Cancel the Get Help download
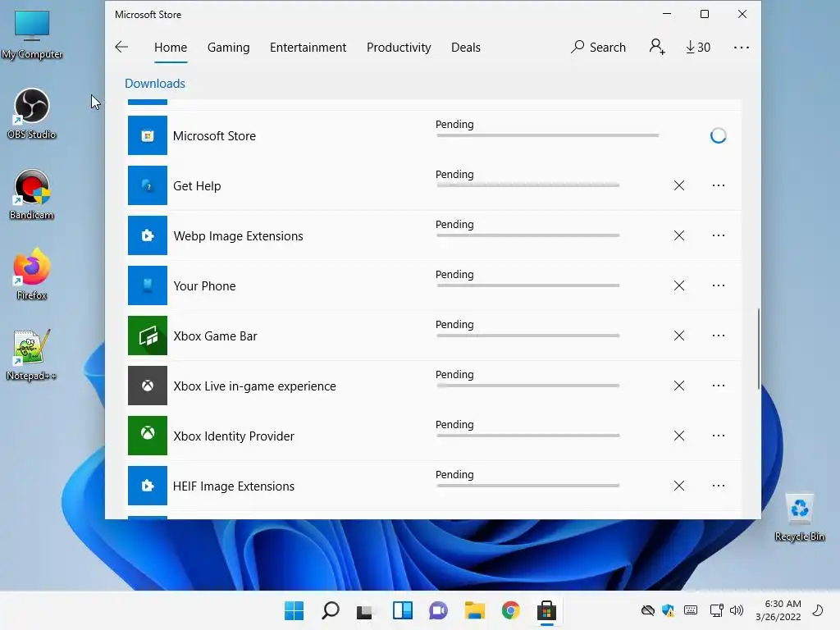Screen dimensions: 840x630 coord(678,185)
